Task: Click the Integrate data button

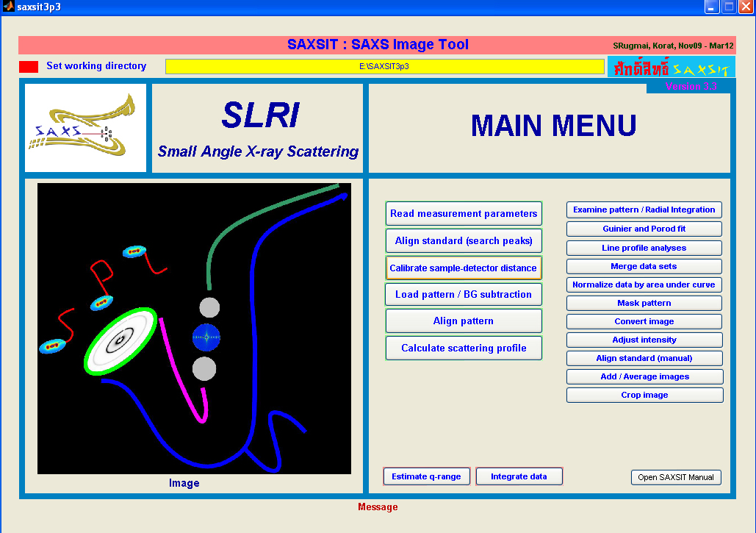Action: (x=519, y=476)
